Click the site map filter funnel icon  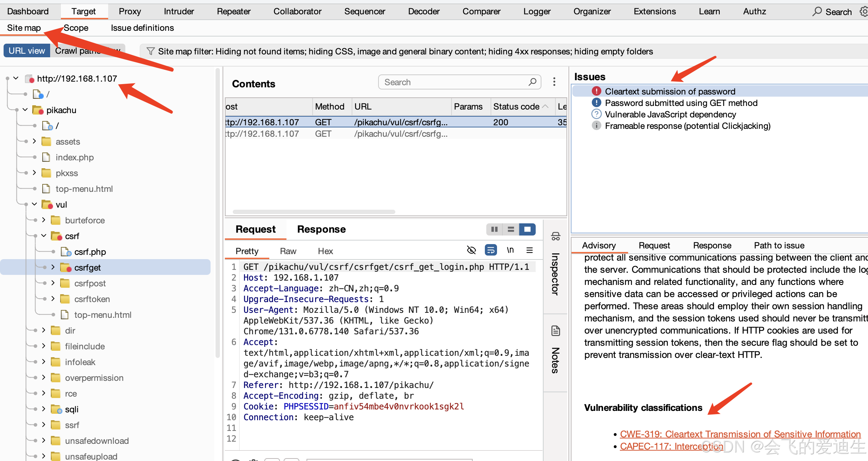pos(151,52)
